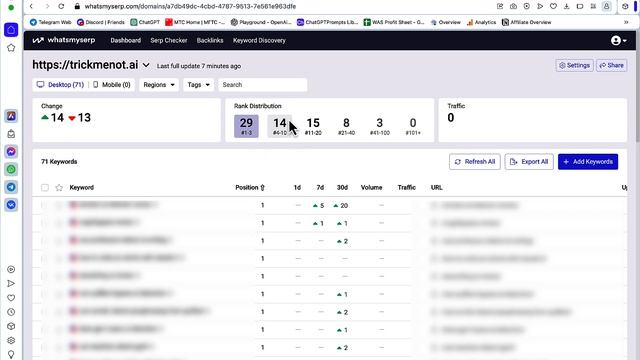Viewport: 640px width, 360px height.
Task: Share this domain report
Action: [x=611, y=65]
